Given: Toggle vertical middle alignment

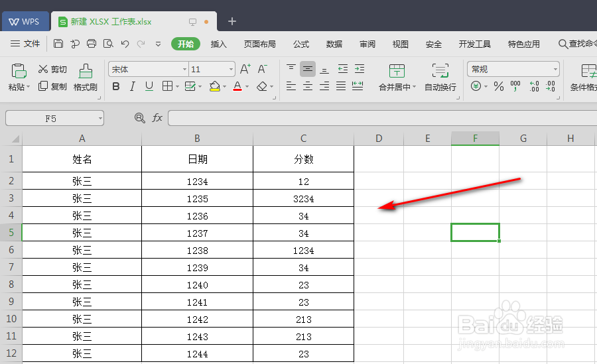Looking at the screenshot, I should coord(308,69).
